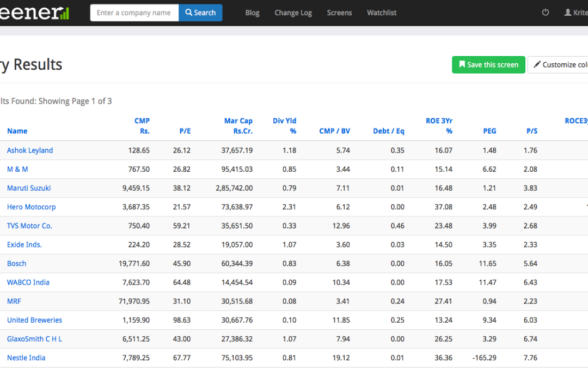Viewport: 588px width, 368px height.
Task: Open the Bosch company link
Action: point(17,264)
